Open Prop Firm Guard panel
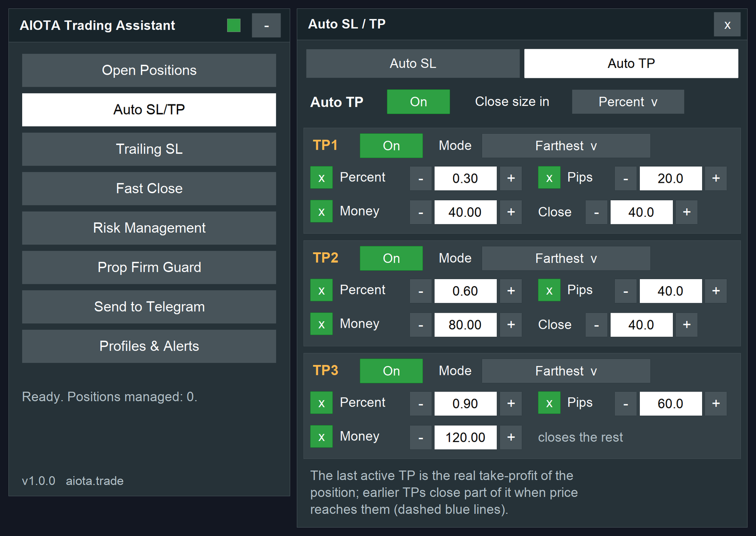Viewport: 756px width, 536px height. coord(149,267)
